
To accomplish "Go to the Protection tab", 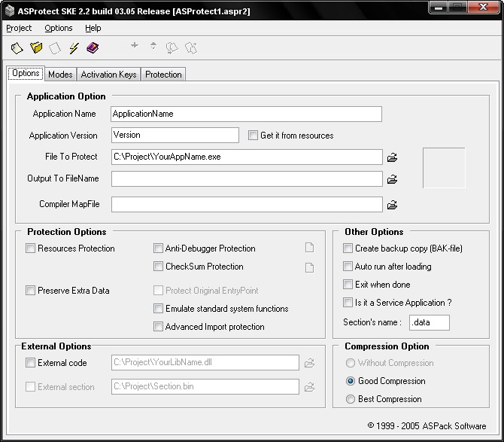I will pyautogui.click(x=163, y=75).
